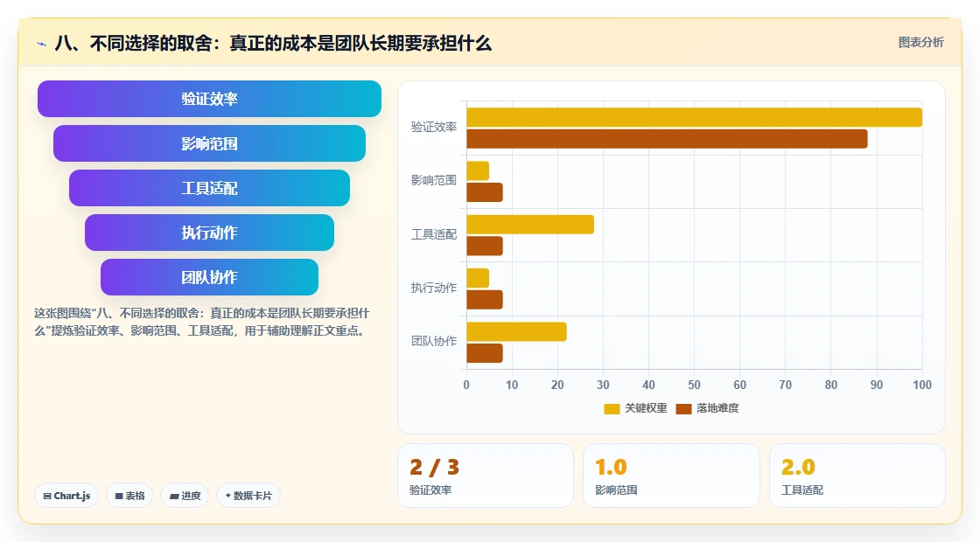Open the 1.0 影响范围 data card

[671, 476]
